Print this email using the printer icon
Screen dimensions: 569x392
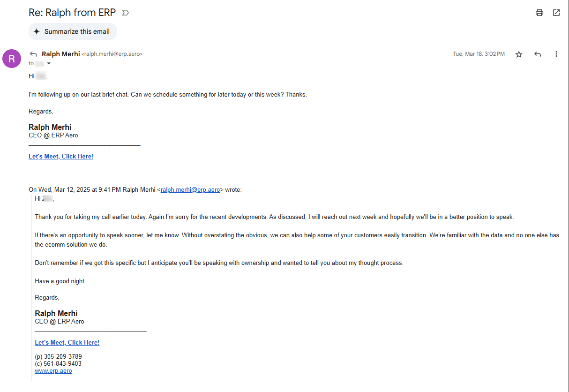pyautogui.click(x=539, y=13)
